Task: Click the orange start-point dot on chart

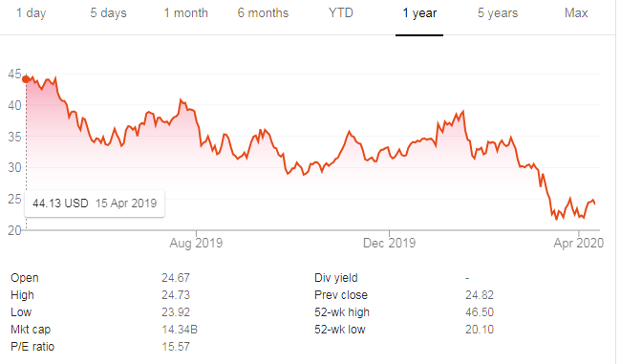Action: pos(26,79)
